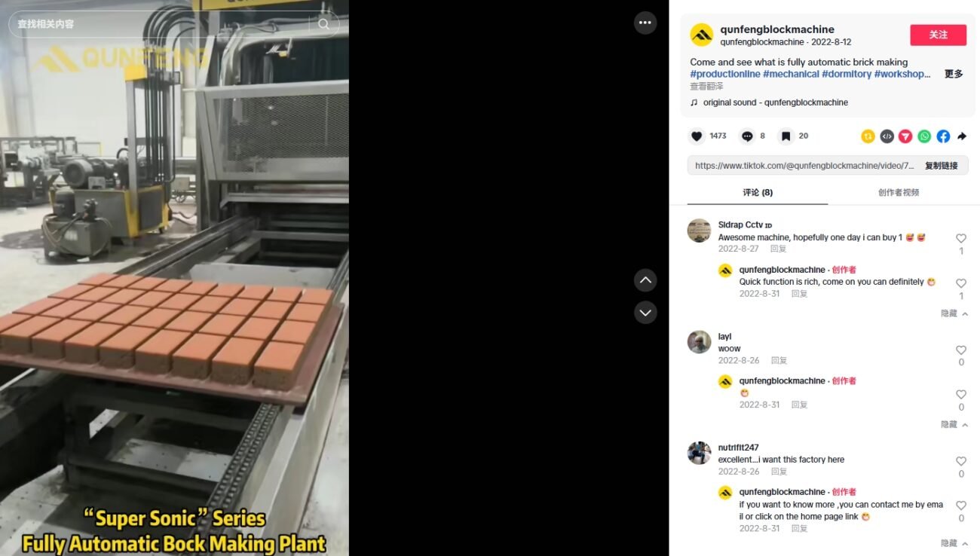This screenshot has height=556, width=980.
Task: Click the search magnifier icon
Action: [324, 24]
